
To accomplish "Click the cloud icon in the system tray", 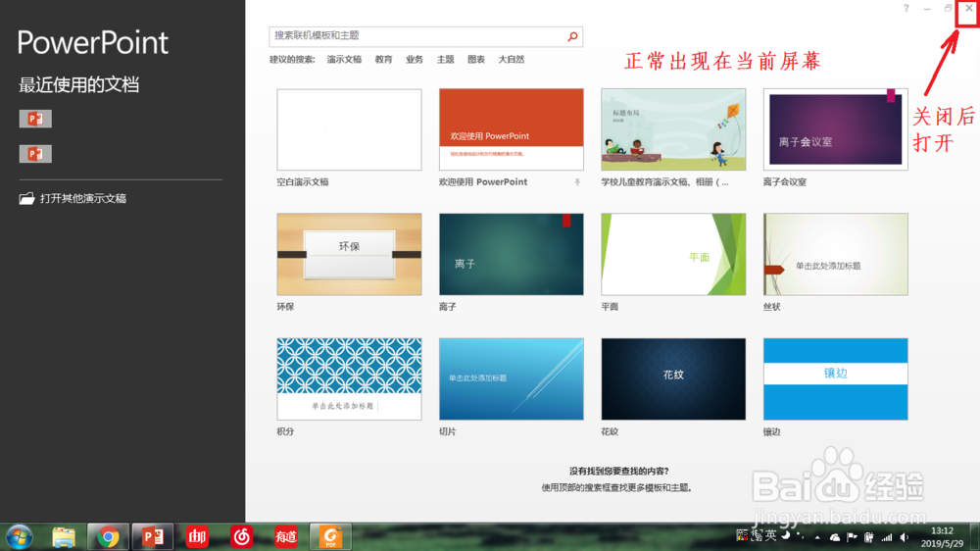I will tap(835, 537).
